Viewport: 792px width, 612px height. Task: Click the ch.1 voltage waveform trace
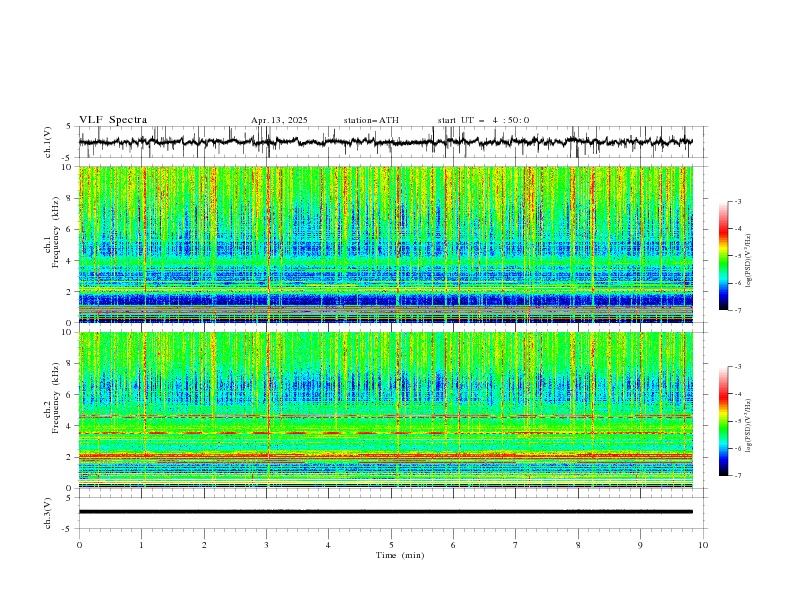pos(385,142)
